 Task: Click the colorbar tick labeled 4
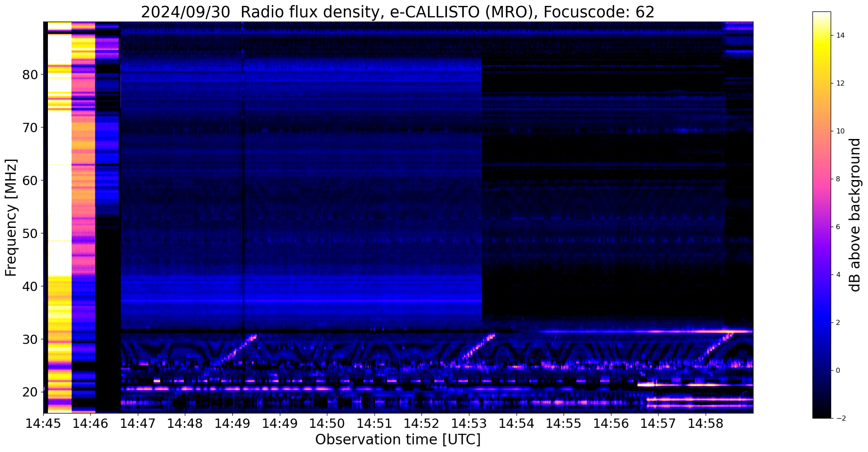pos(837,275)
